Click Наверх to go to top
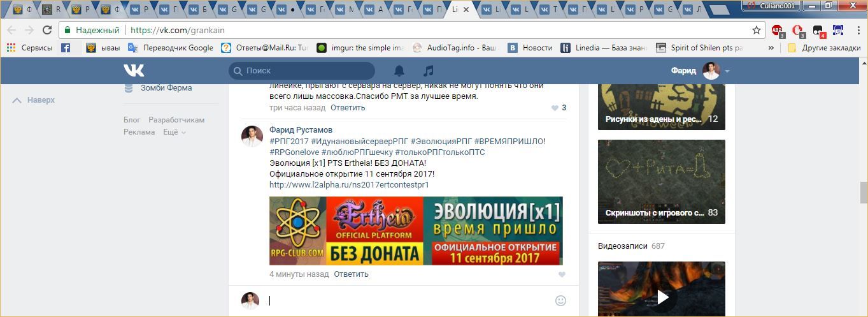The height and width of the screenshot is (317, 868). [34, 100]
